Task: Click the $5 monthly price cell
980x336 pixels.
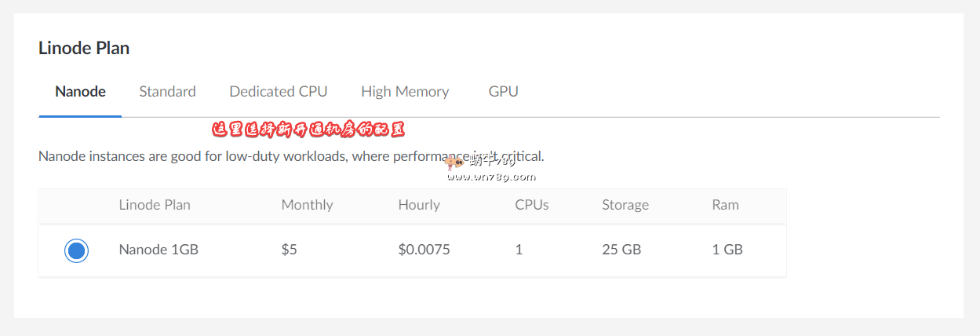Action: [289, 250]
